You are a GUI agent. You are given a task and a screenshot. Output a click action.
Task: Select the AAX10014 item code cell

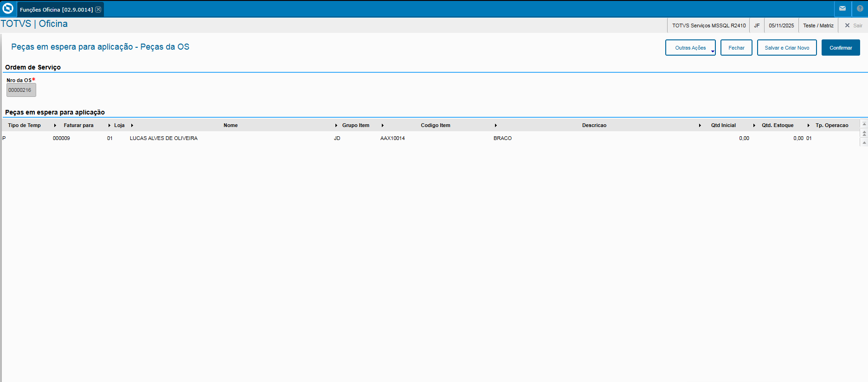[392, 138]
